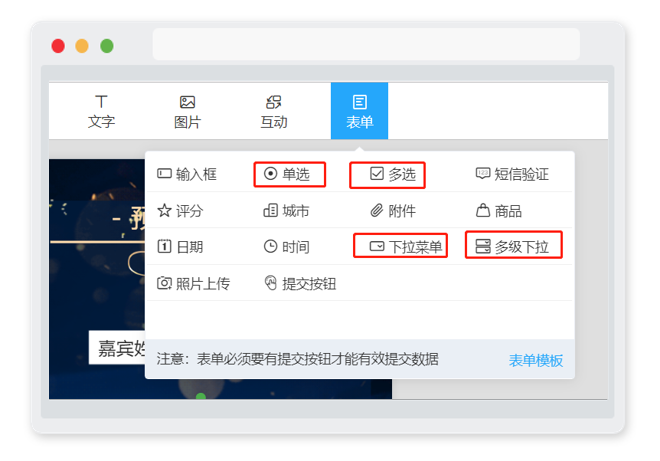
Task: Add a 下拉菜单 dropdown menu
Action: (406, 247)
